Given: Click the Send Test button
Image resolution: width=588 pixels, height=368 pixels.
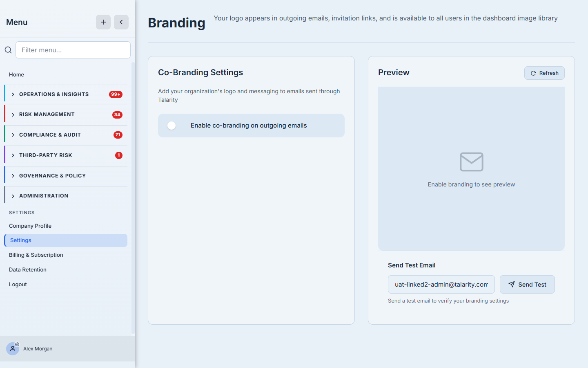Looking at the screenshot, I should click(x=527, y=284).
